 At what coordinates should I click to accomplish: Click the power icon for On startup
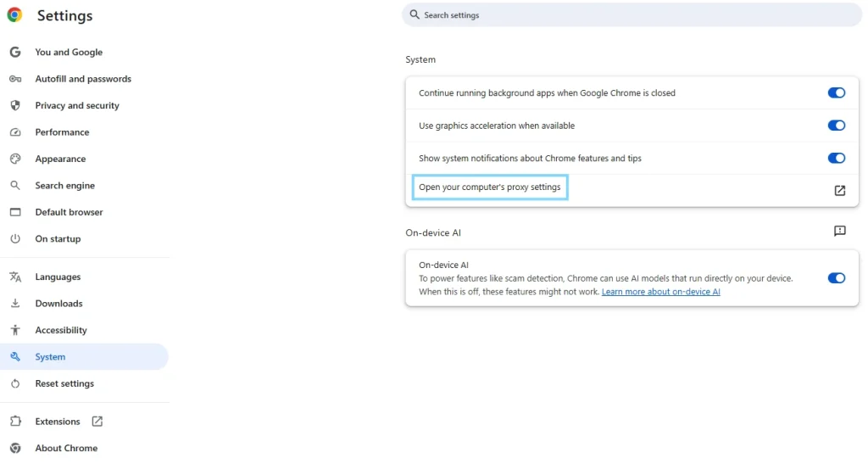pyautogui.click(x=15, y=238)
